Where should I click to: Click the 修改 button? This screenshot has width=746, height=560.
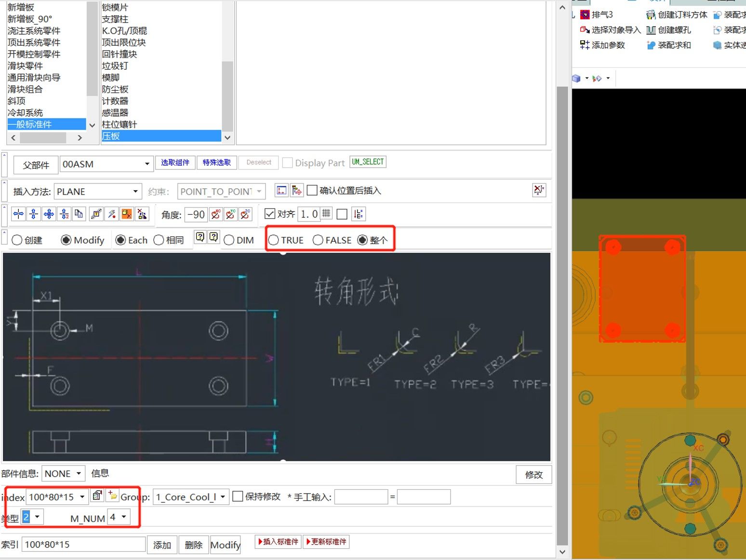coord(533,474)
